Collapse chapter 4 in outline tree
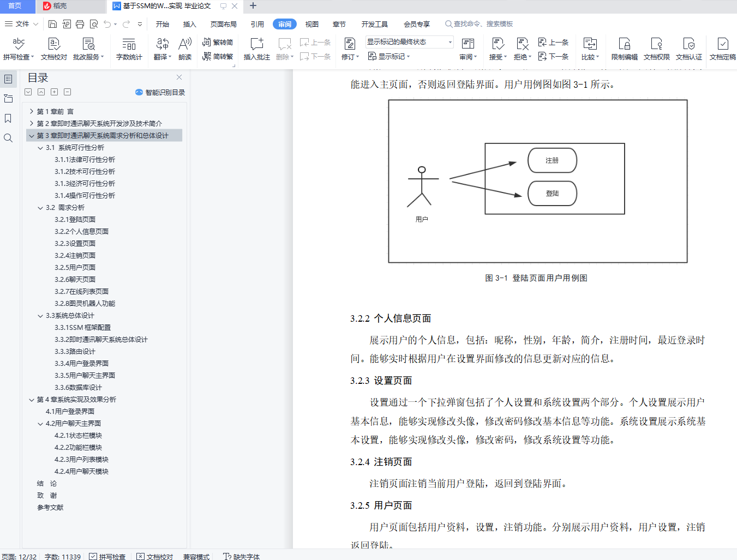 click(32, 400)
